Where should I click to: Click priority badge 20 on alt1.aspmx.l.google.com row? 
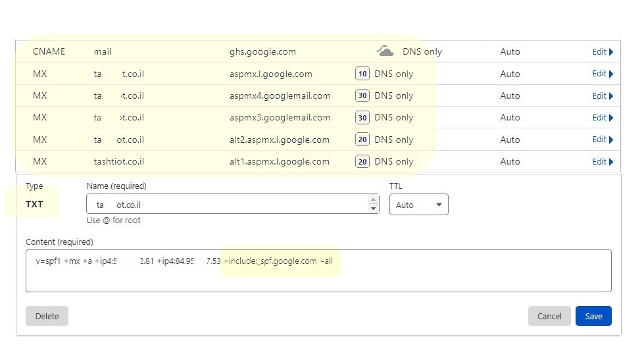tap(362, 161)
